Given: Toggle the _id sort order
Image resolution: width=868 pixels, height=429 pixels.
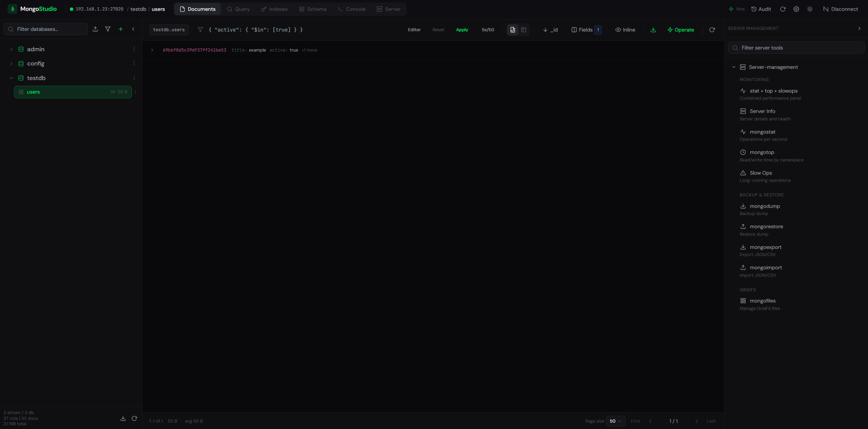Looking at the screenshot, I should click(550, 30).
